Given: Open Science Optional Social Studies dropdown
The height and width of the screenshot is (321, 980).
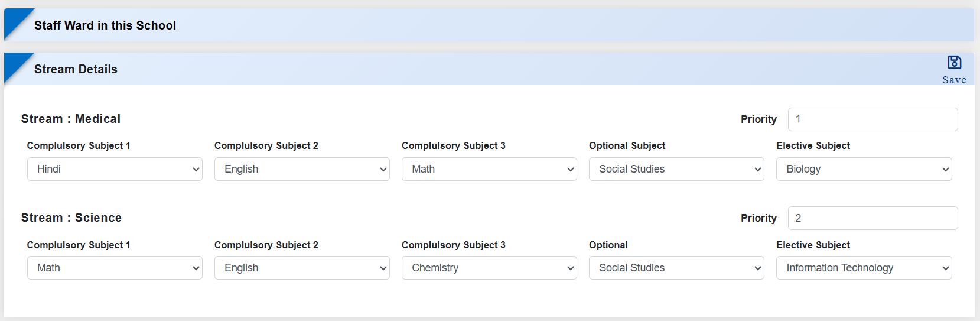Looking at the screenshot, I should pos(676,268).
